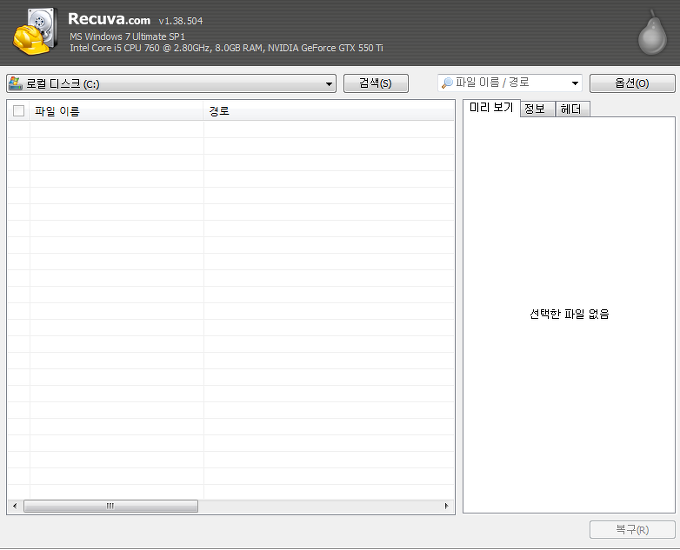
Task: Click the horizontal scrollbar thumb
Action: click(x=111, y=506)
